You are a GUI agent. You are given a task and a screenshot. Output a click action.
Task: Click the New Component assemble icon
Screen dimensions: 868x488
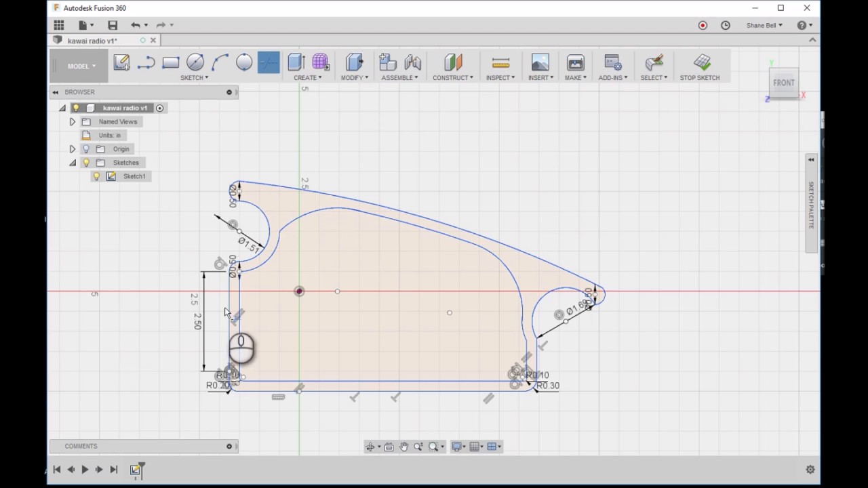click(388, 62)
